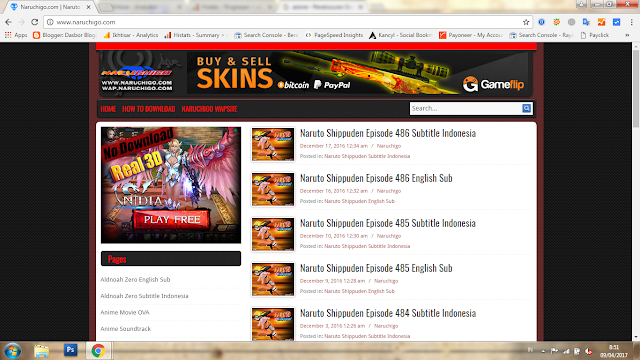Open Aldnoah Zero Subtitle Indonesia page

(144, 296)
